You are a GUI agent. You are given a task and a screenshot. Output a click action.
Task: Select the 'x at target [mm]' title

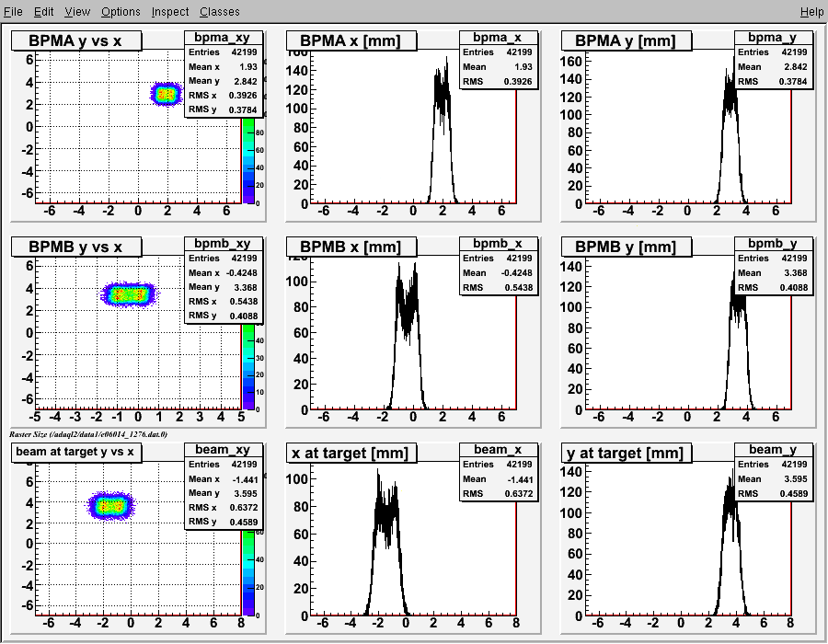pyautogui.click(x=351, y=453)
